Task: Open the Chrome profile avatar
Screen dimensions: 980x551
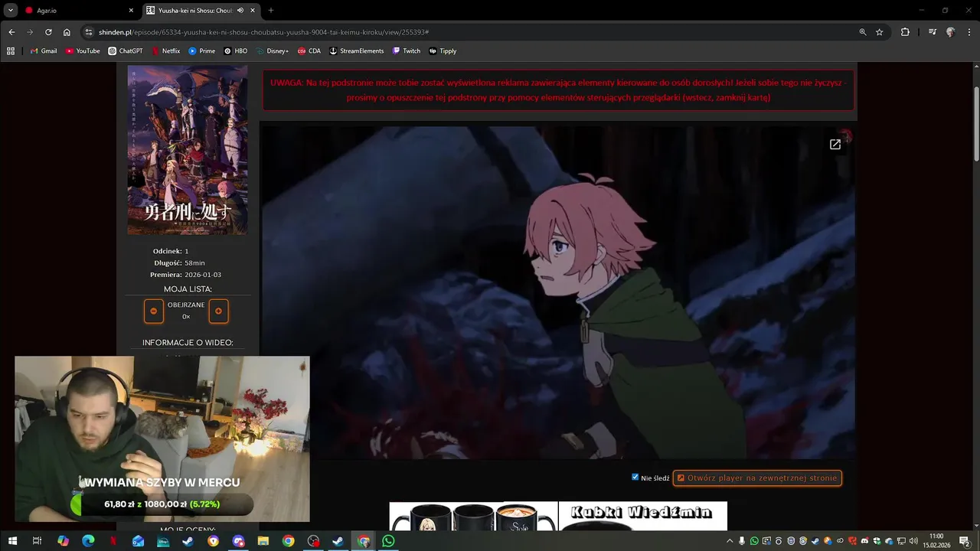Action: [951, 32]
